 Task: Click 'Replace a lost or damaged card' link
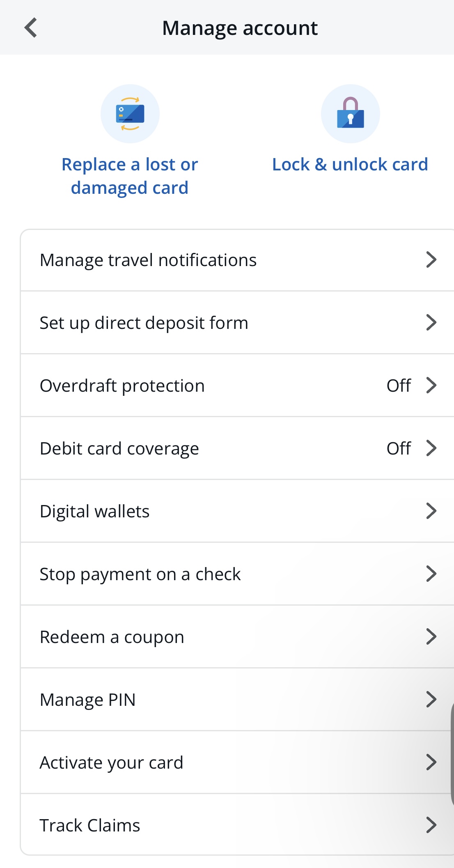coord(130,176)
